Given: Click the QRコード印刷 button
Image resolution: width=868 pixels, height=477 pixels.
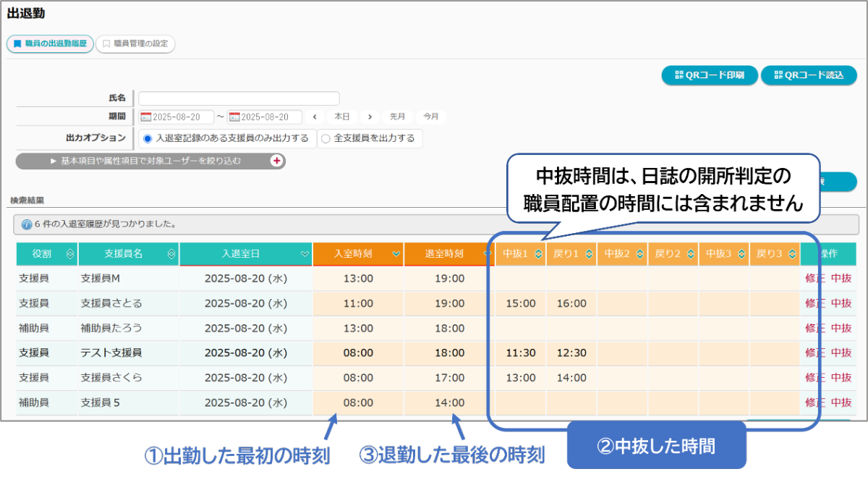Looking at the screenshot, I should tap(709, 75).
